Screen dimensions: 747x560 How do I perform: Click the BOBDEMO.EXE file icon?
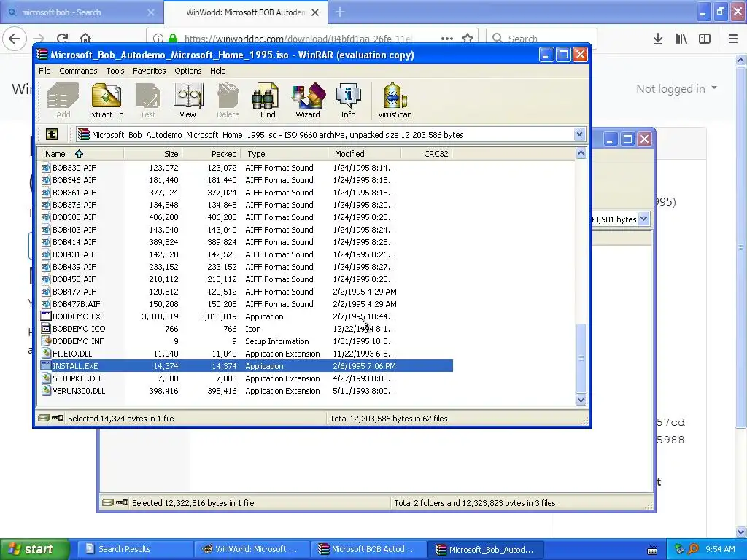pos(46,316)
